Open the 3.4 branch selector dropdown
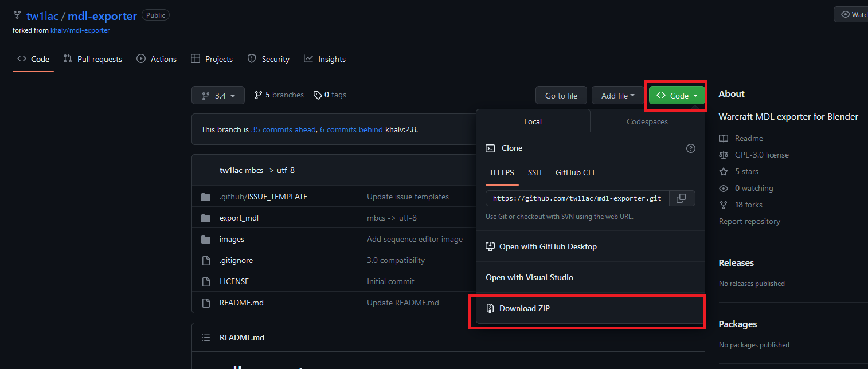Screen dimensions: 868x369 pyautogui.click(x=218, y=96)
